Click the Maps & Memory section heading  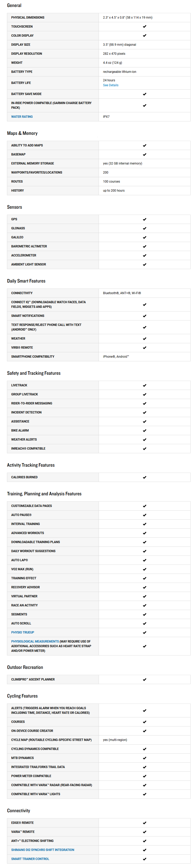22,134
